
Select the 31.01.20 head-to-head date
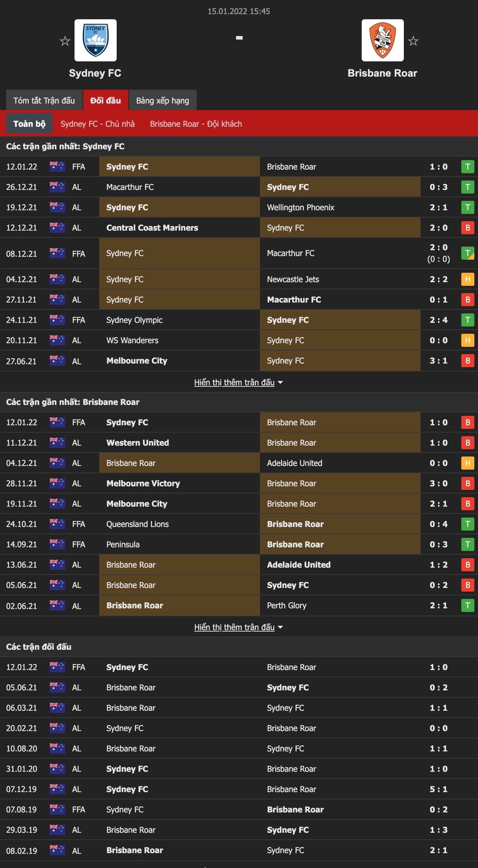pos(21,769)
